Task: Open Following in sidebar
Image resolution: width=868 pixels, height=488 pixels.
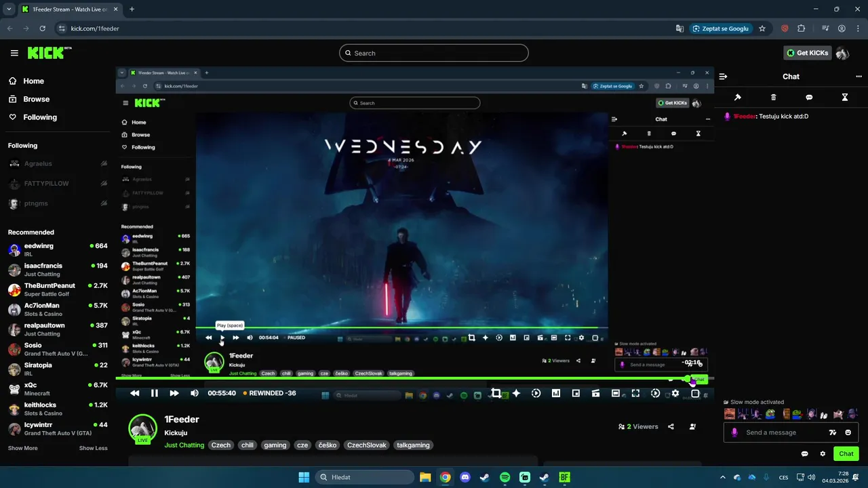Action: coord(40,117)
